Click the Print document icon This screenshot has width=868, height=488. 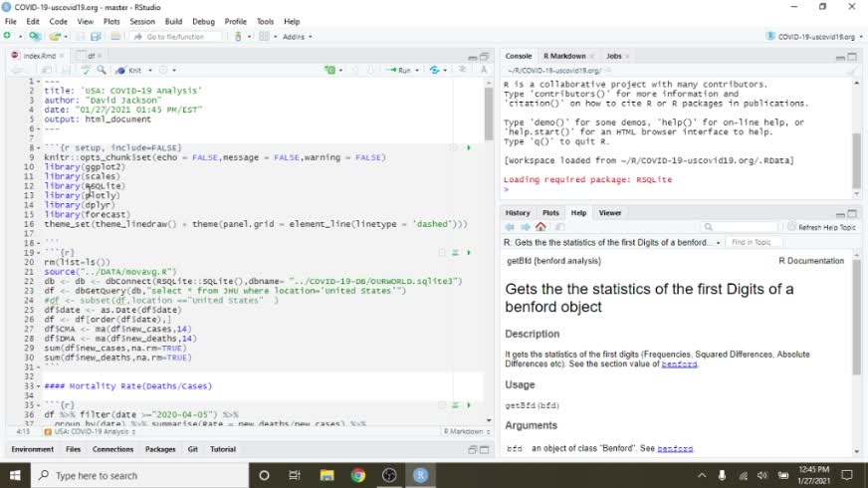[x=115, y=37]
